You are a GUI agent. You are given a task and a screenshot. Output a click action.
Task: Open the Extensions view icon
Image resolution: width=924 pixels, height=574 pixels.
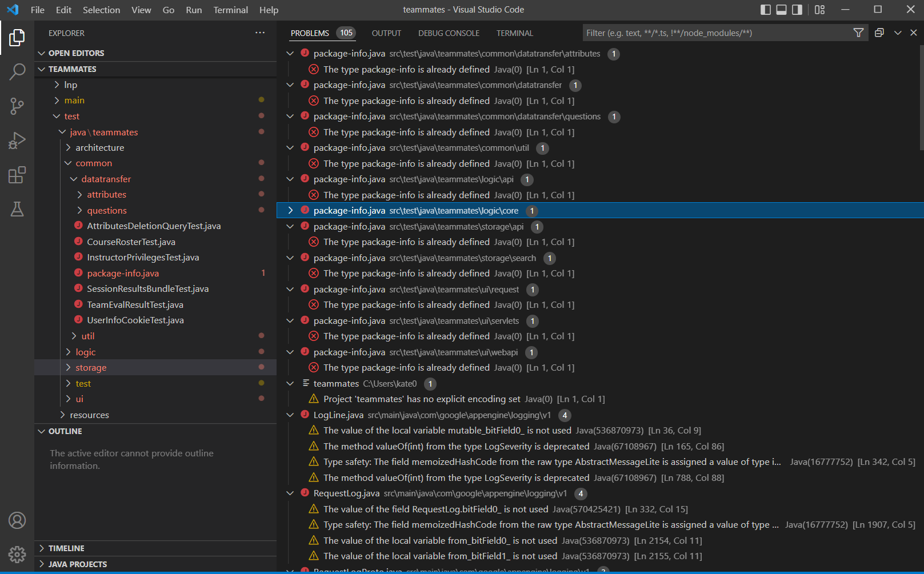tap(17, 175)
